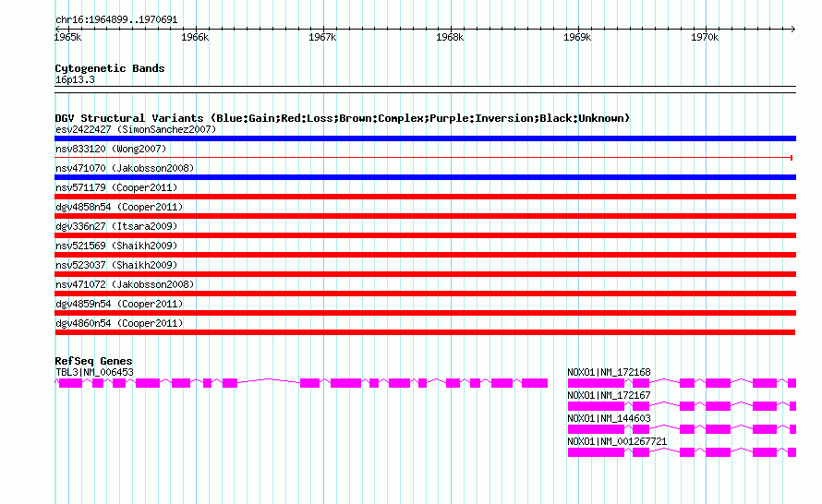This screenshot has height=504, width=822.
Task: Click the 16p13.3 cytogenetic band glyph
Action: click(x=425, y=90)
